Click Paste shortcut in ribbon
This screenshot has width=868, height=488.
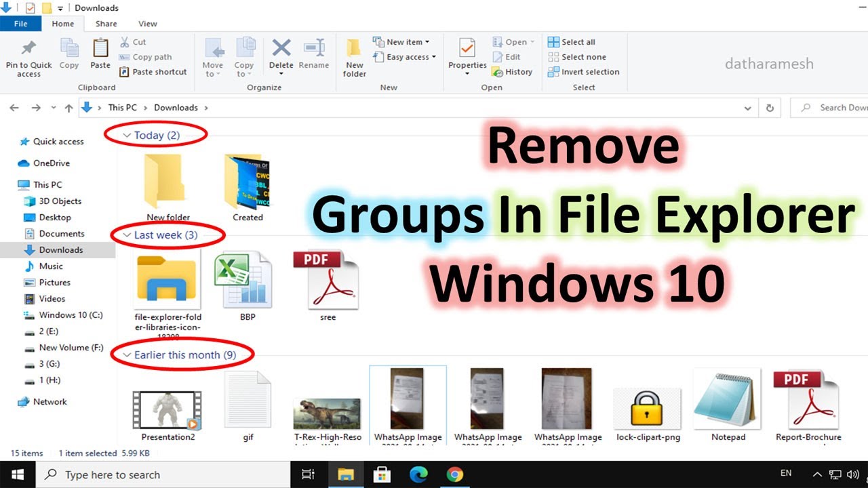153,72
